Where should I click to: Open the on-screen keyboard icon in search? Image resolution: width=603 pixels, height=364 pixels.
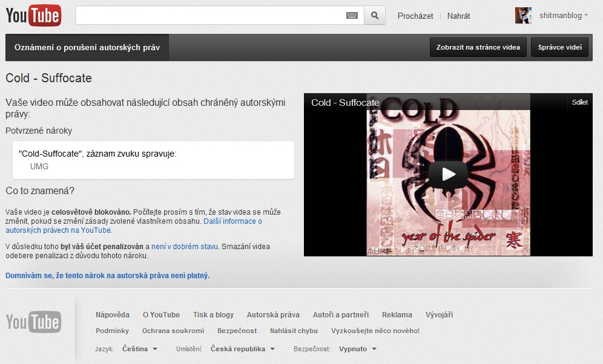tap(352, 16)
